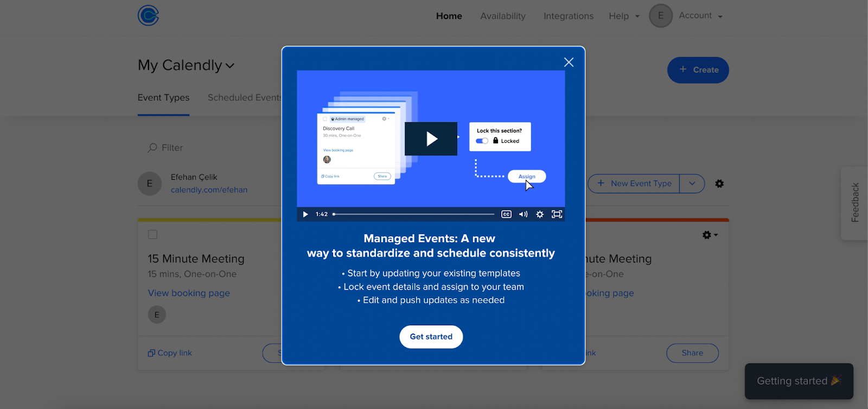The width and height of the screenshot is (868, 409).
Task: Click the Create button
Action: tap(698, 70)
